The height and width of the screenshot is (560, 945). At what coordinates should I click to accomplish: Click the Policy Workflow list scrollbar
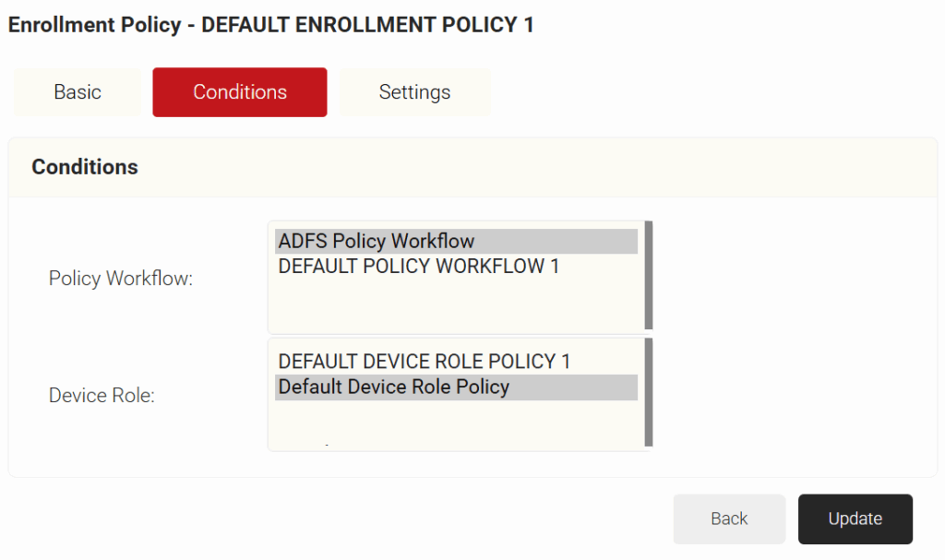point(649,276)
